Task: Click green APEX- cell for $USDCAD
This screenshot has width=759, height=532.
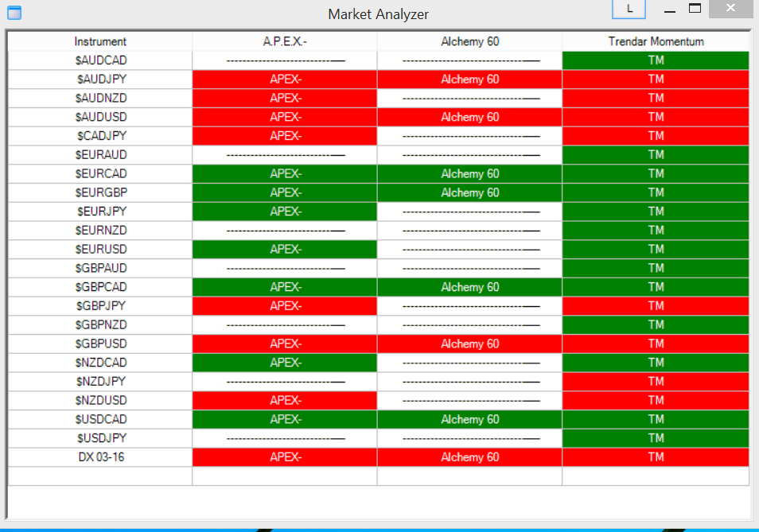Action: 285,420
